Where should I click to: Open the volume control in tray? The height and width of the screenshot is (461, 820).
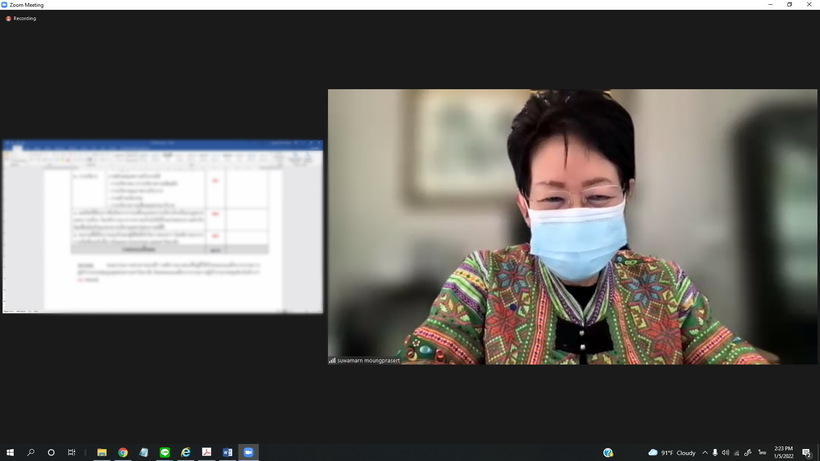(x=725, y=452)
